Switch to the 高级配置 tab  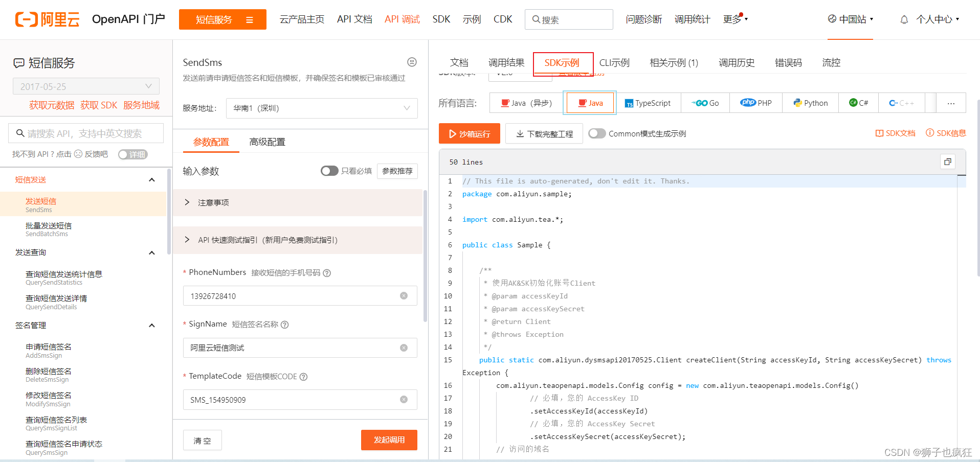point(267,142)
